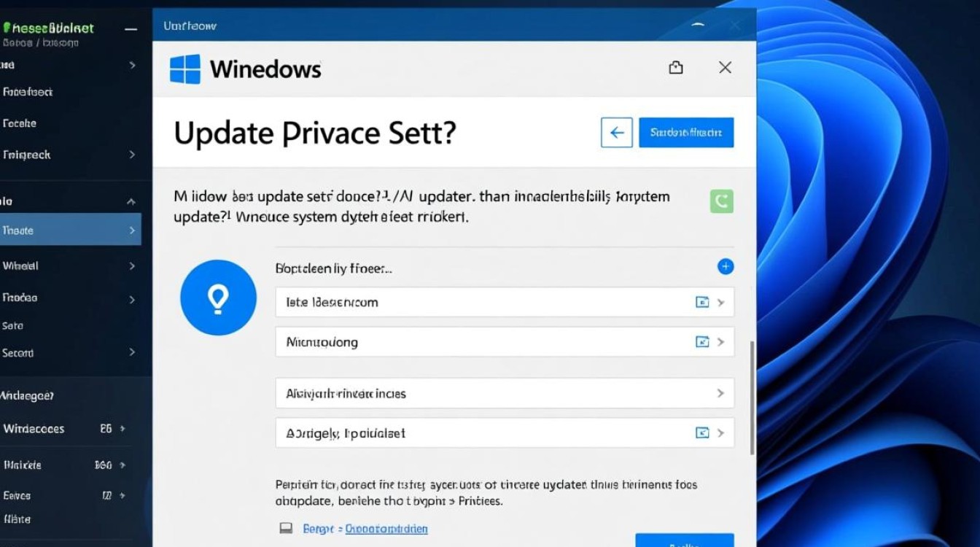Click the icon in the bottom list row

tap(701, 432)
